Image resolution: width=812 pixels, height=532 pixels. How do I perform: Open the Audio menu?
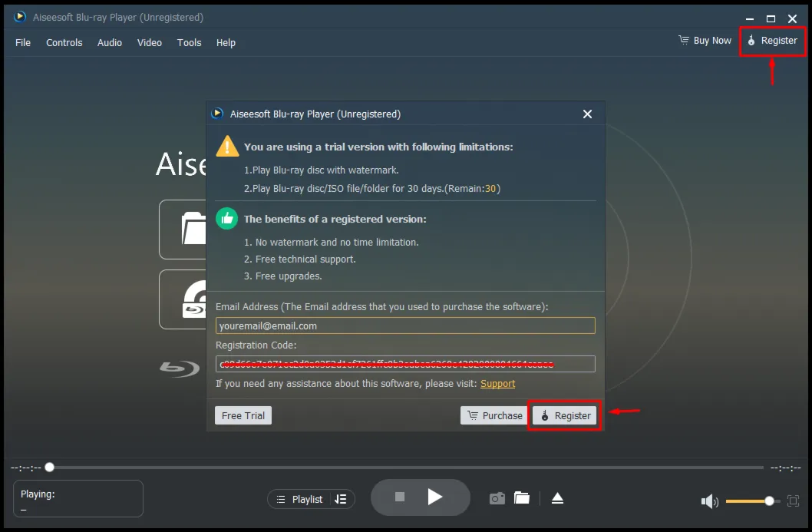[110, 42]
